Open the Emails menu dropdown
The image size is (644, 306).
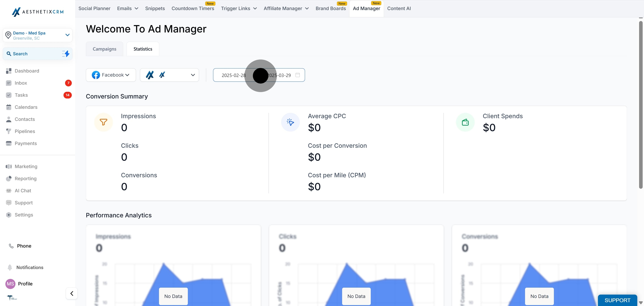[127, 9]
